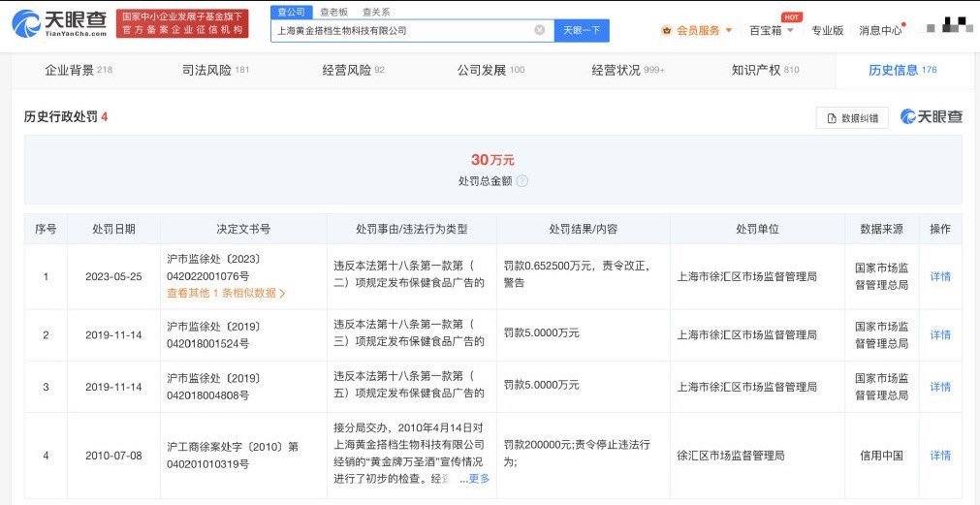Expand 查看其他 1 条相似数据
Screen dimensions: 980x505
[x=226, y=293]
